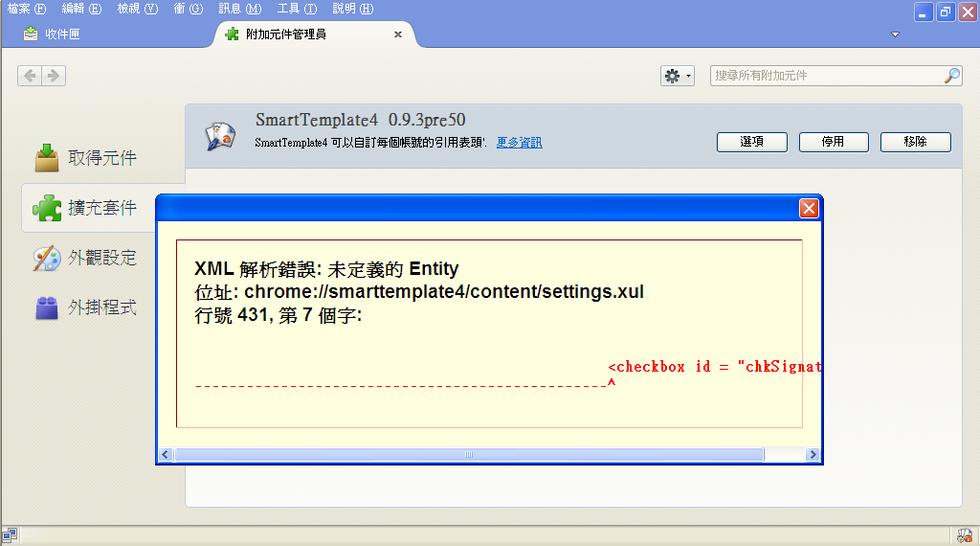
Task: Open the tab list dropdown arrow
Action: point(895,34)
